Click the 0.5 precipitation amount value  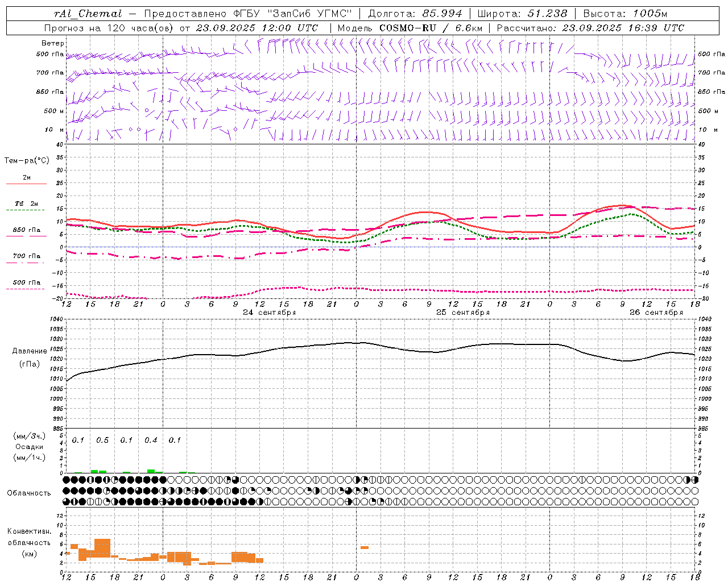tap(102, 440)
